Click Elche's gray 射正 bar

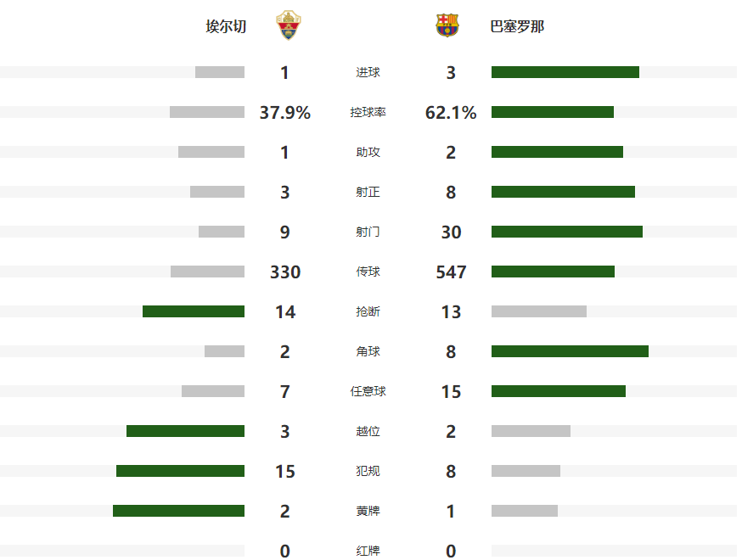tap(217, 192)
